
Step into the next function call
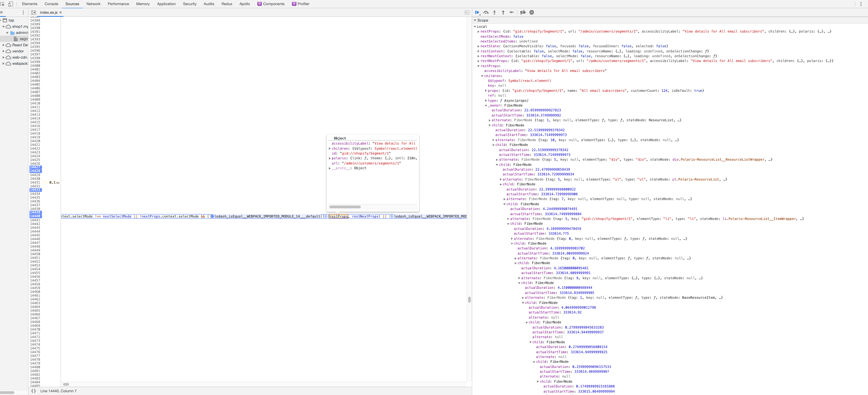click(494, 12)
